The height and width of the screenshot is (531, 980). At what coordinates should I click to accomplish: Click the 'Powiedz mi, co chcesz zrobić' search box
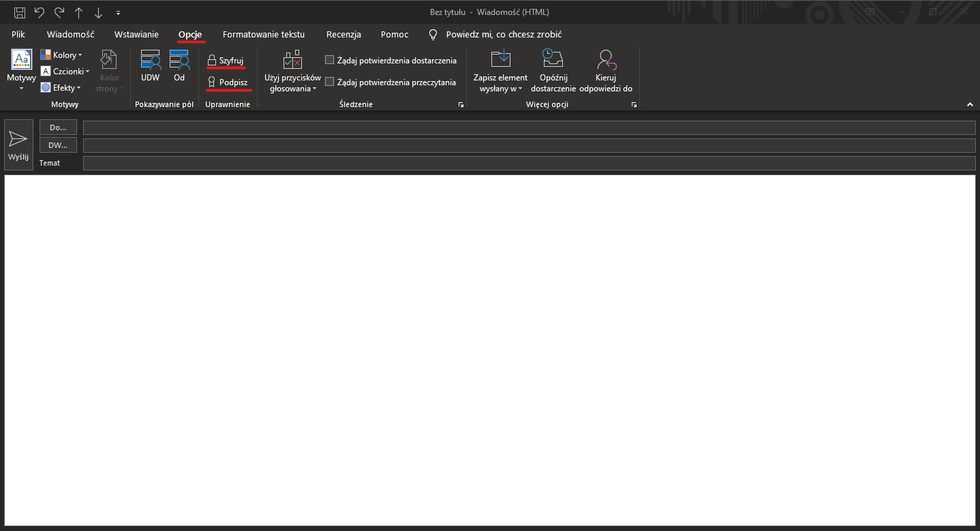pyautogui.click(x=504, y=34)
